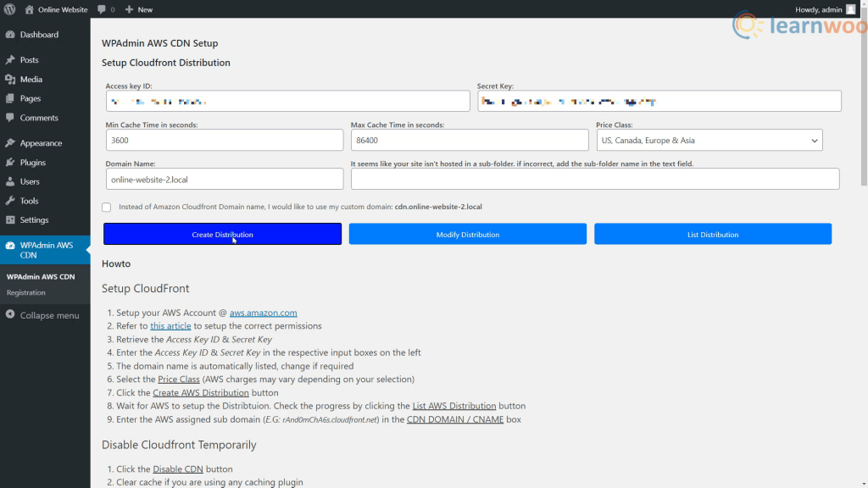Open the New menu in the admin bar
The width and height of the screenshot is (868, 488).
click(x=138, y=9)
